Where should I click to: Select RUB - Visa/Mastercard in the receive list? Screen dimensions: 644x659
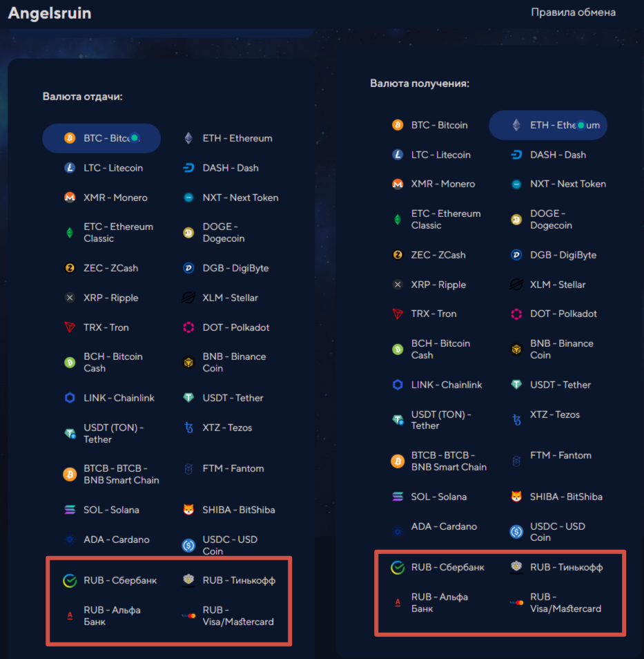[556, 602]
